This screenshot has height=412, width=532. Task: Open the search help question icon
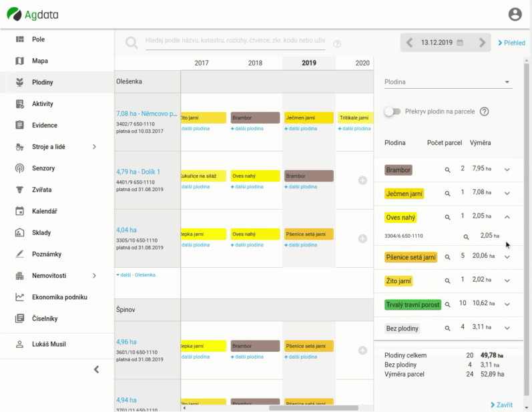337,43
